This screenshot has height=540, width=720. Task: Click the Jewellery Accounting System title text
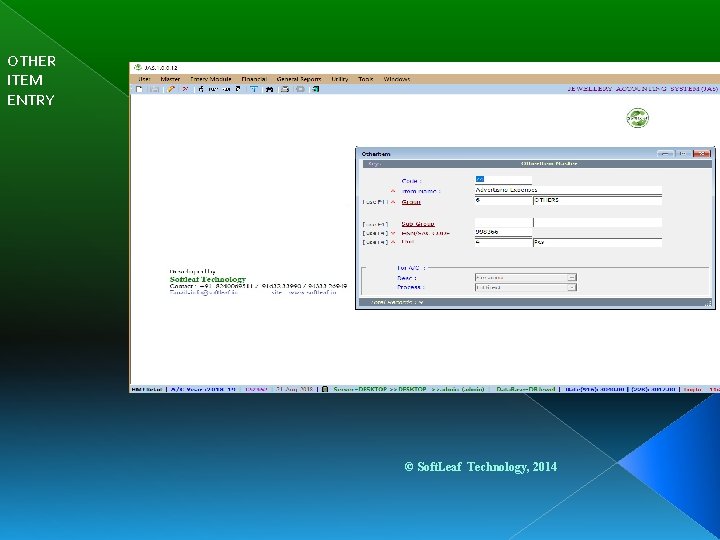pyautogui.click(x=643, y=89)
